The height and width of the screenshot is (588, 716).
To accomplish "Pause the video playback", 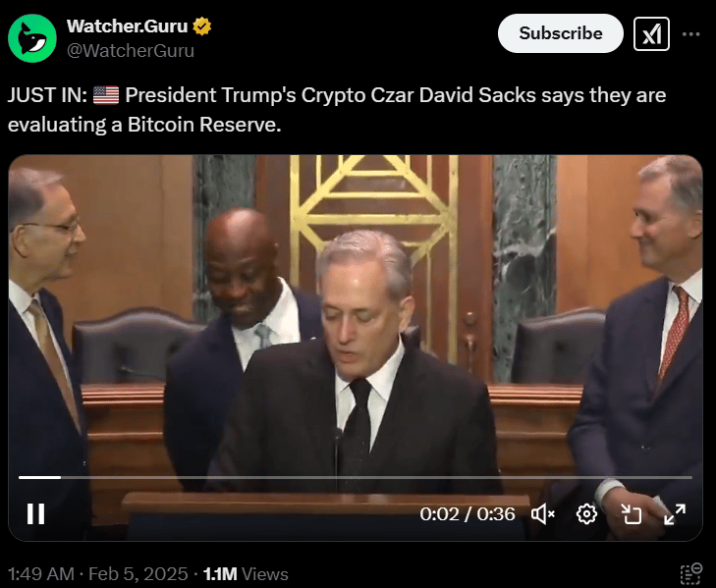I will pos(35,513).
